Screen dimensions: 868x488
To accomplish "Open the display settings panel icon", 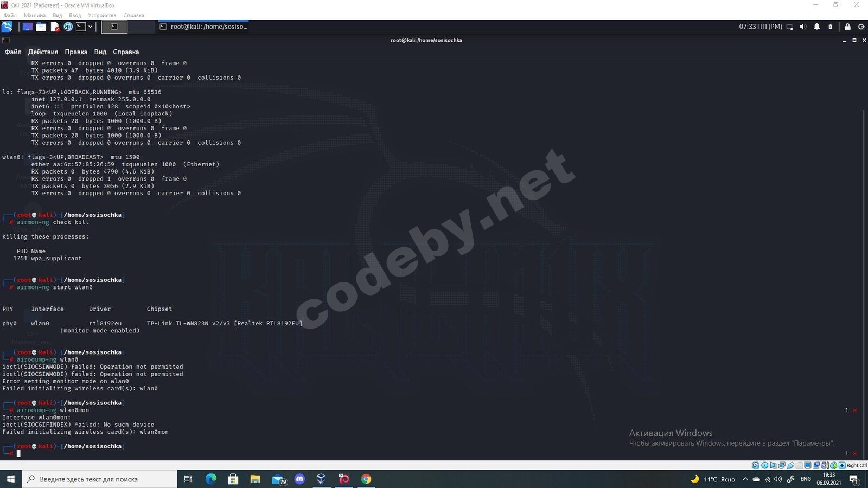I will coord(790,27).
